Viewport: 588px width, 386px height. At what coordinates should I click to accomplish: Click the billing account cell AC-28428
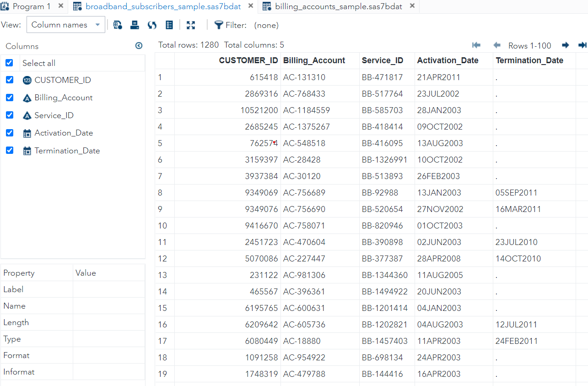[320, 160]
